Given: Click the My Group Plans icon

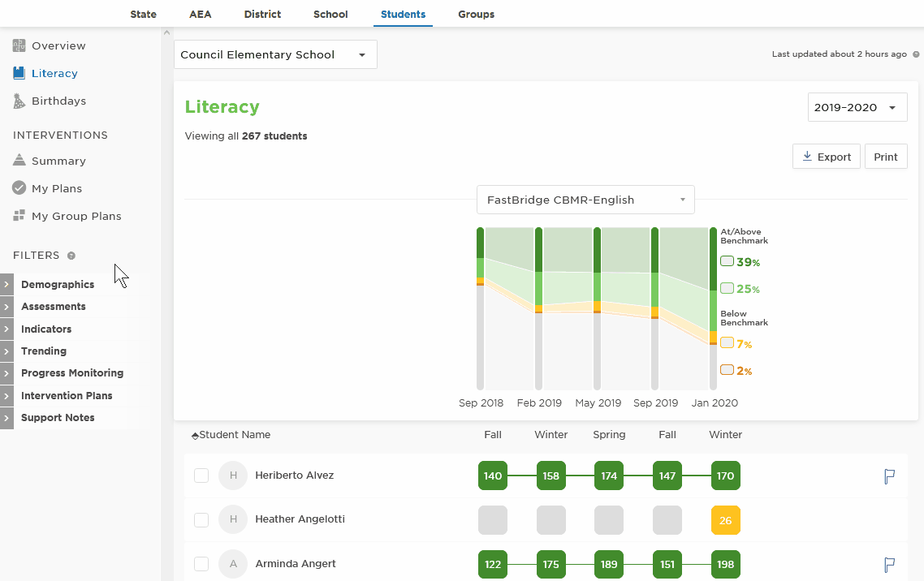Looking at the screenshot, I should pos(19,216).
